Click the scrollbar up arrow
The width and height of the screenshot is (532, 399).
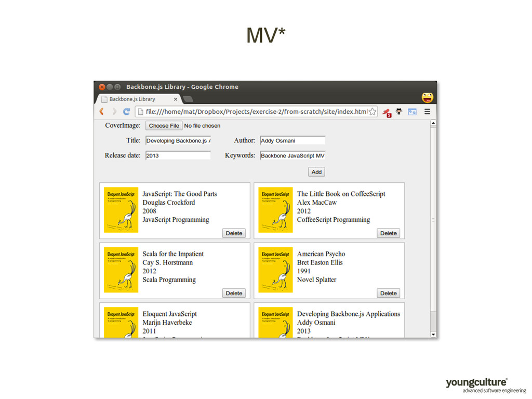coord(433,123)
